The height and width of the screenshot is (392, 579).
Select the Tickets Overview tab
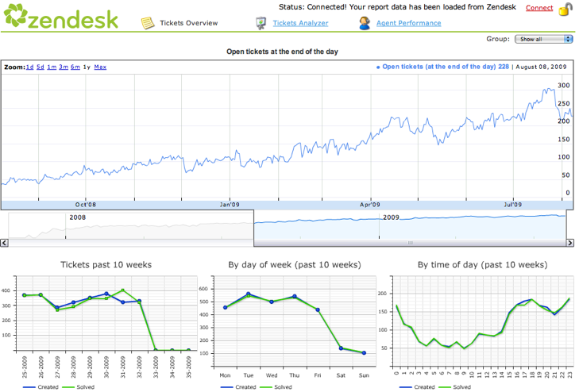coord(189,23)
